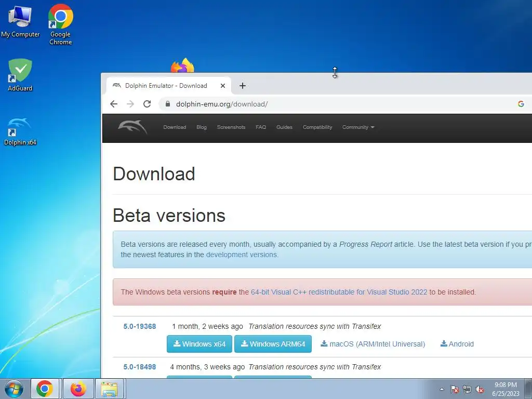Open a new Chrome tab

(x=242, y=86)
